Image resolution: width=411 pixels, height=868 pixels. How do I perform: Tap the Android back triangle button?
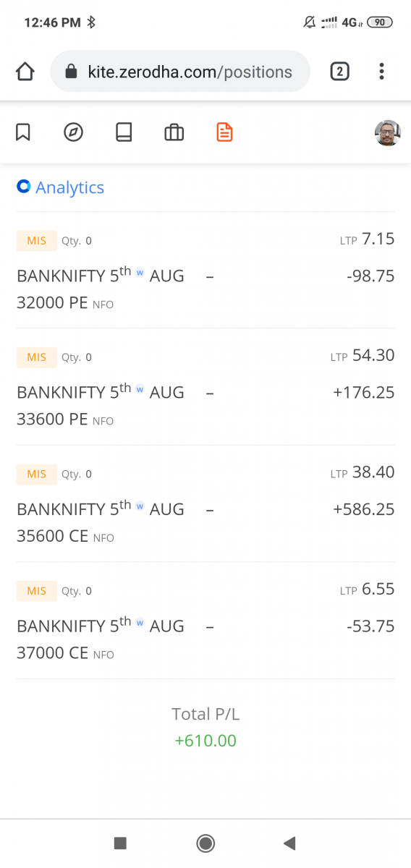289,843
